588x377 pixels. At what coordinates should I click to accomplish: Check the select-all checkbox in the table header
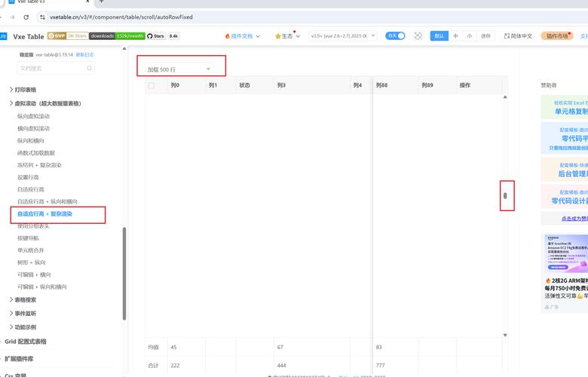coord(152,86)
